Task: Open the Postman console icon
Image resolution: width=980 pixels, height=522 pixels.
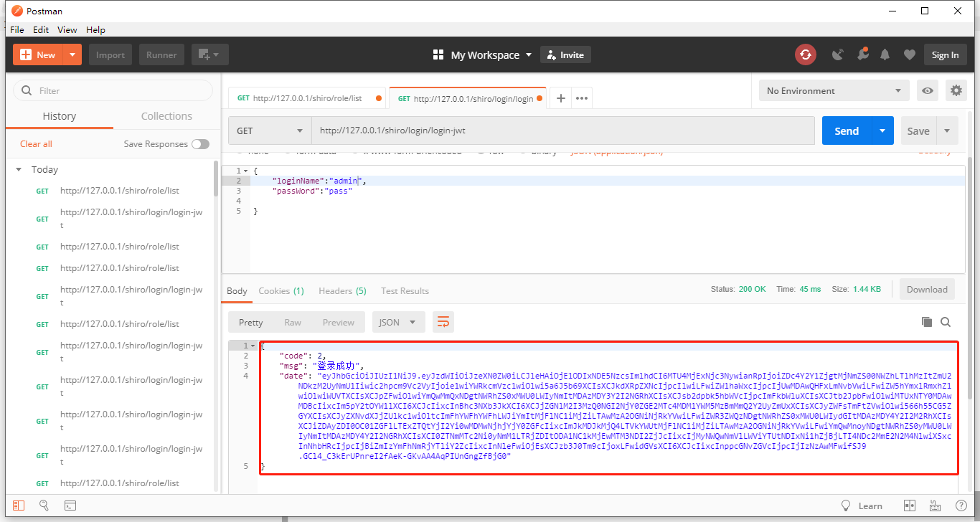Action: pos(70,506)
